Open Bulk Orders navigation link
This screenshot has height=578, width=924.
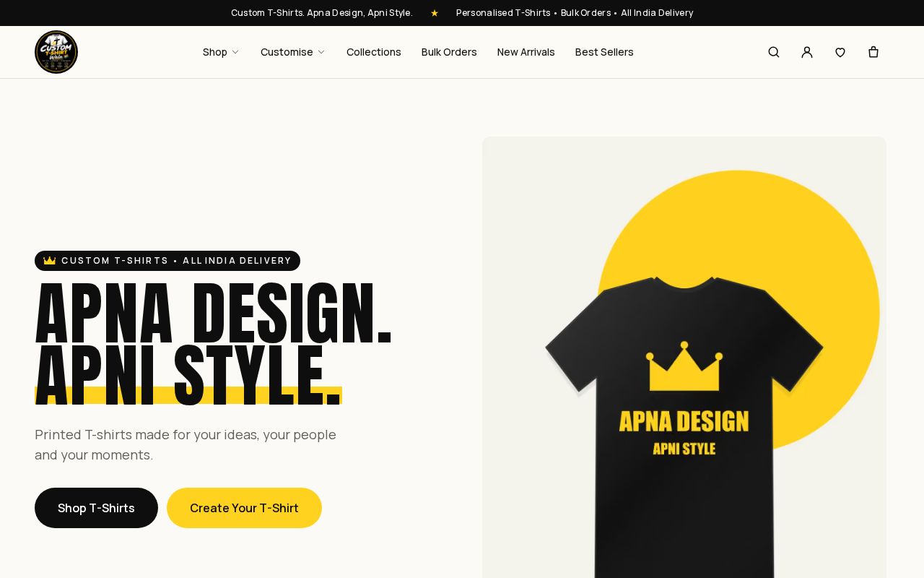pos(449,52)
